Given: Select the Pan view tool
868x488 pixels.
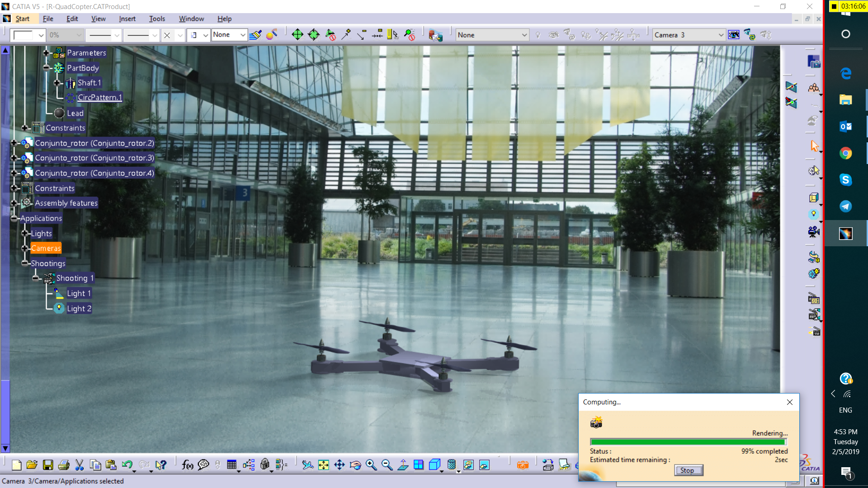Looking at the screenshot, I should 340,465.
